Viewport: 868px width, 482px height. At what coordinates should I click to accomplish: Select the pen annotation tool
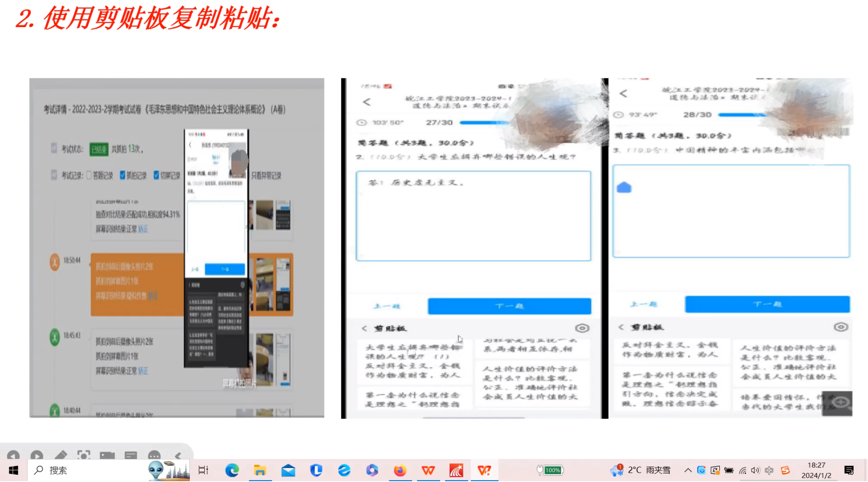pos(61,455)
